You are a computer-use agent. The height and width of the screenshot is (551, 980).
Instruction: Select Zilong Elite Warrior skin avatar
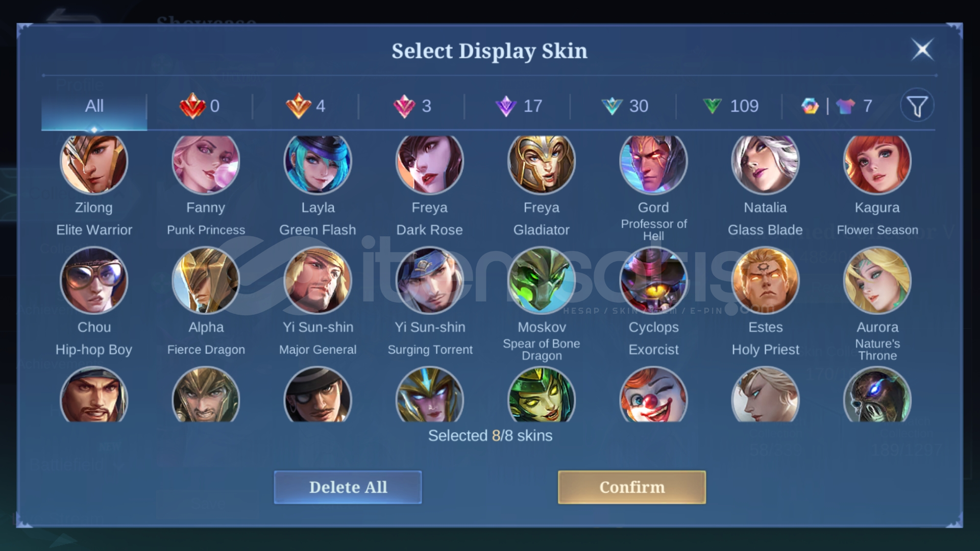coord(94,162)
